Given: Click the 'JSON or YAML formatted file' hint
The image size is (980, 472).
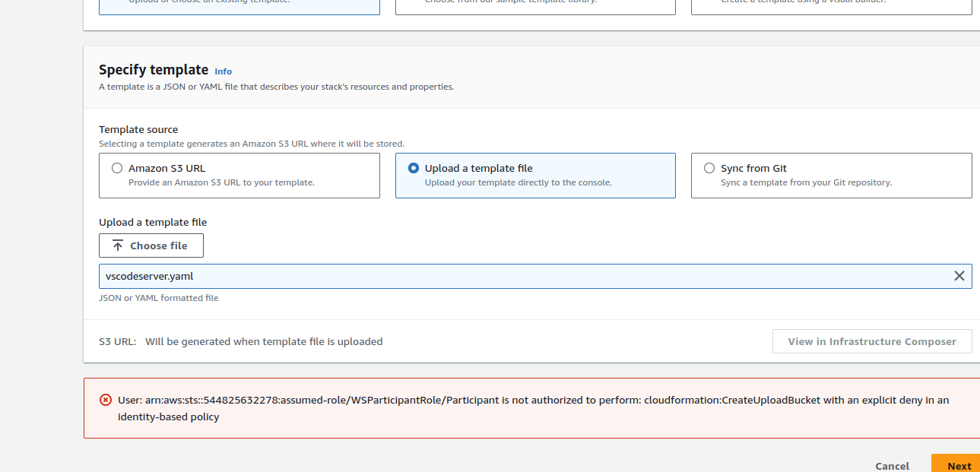Looking at the screenshot, I should tap(159, 298).
